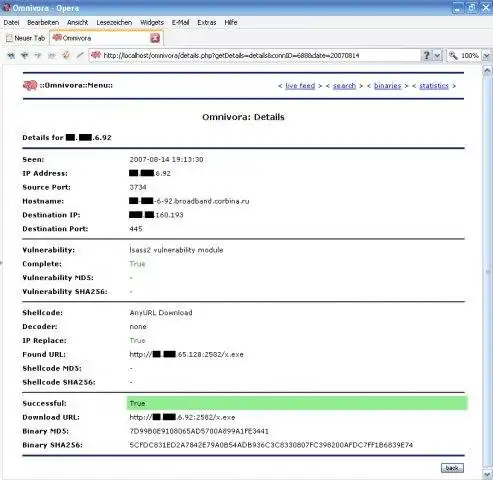This screenshot has height=480, width=493.
Task: Click hostname ending broadband.corbina.ru
Action: 189,201
